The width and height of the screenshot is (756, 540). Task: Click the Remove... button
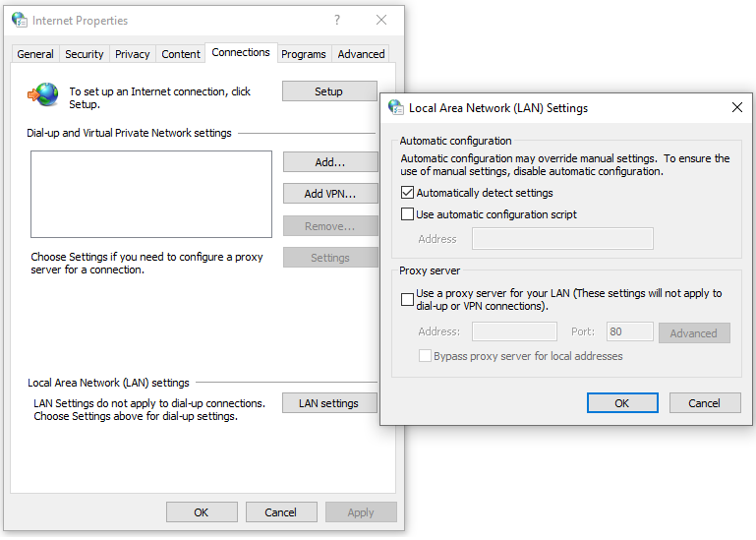click(x=330, y=226)
